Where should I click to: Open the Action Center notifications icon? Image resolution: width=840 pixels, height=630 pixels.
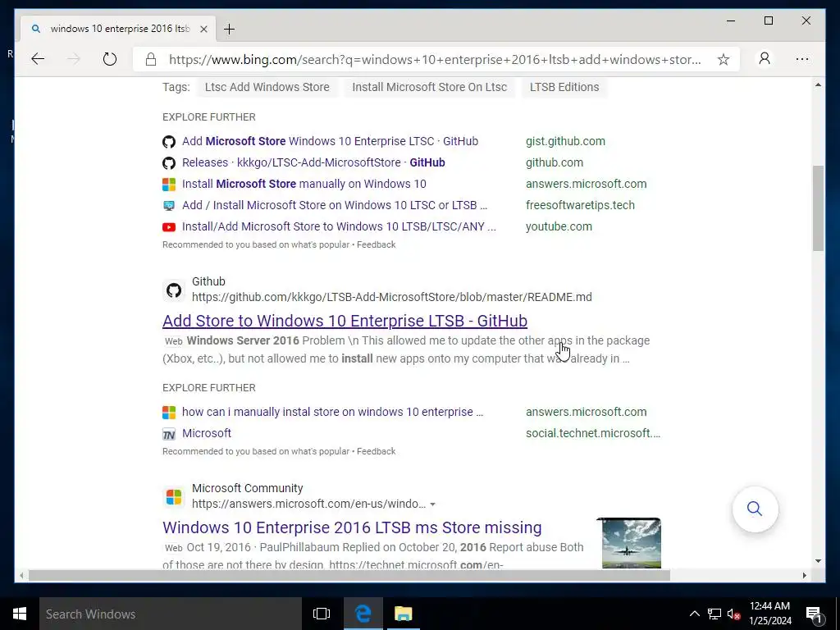814,614
